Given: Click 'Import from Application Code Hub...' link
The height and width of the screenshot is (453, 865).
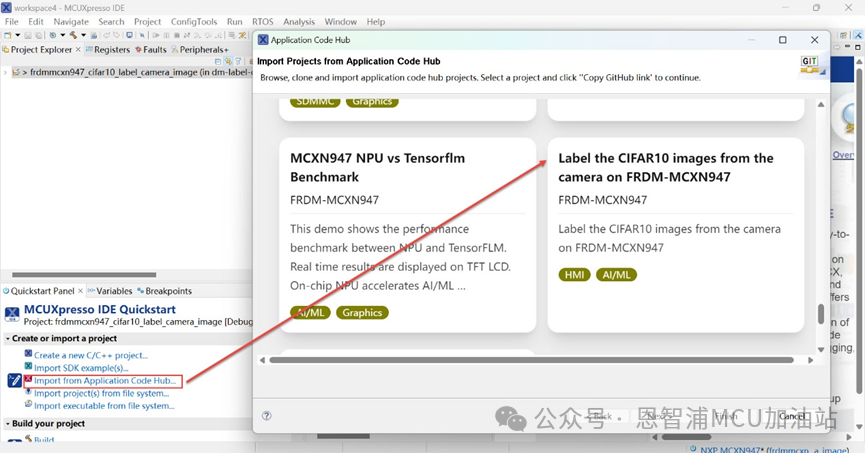Looking at the screenshot, I should point(105,381).
